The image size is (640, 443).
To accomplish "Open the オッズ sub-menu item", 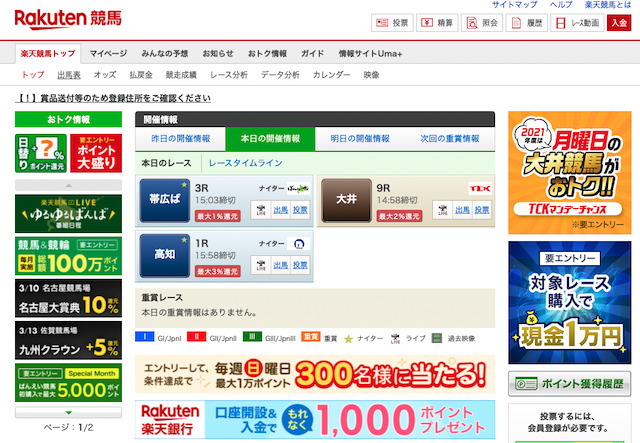I will [x=105, y=75].
